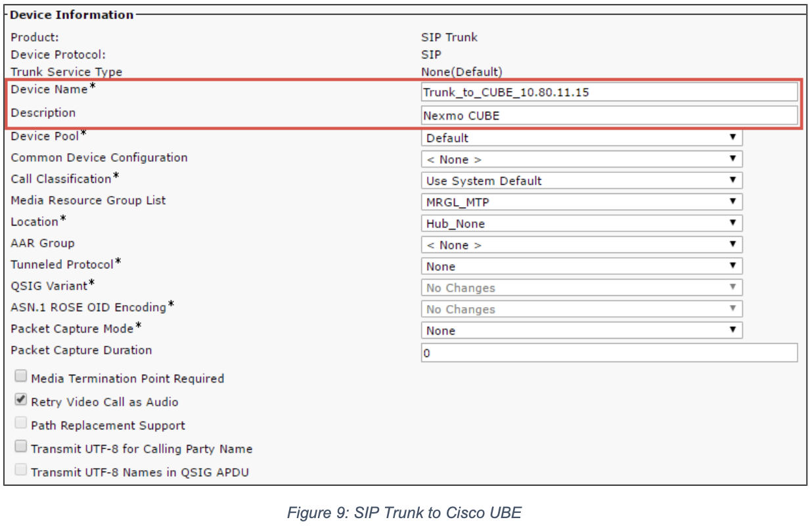This screenshot has height=526, width=812.
Task: Click the ASN.1 ROSE OID Encoding dropdown
Action: pyautogui.click(x=581, y=309)
